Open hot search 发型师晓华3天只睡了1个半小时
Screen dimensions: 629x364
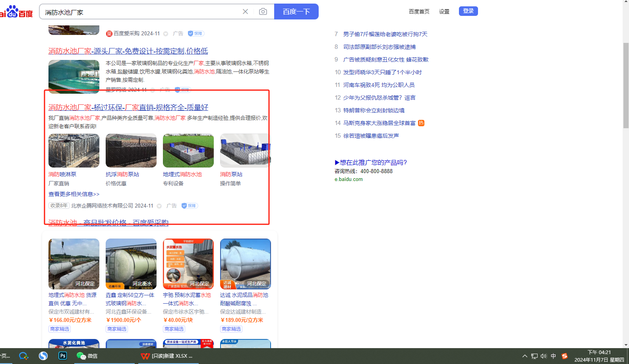383,72
